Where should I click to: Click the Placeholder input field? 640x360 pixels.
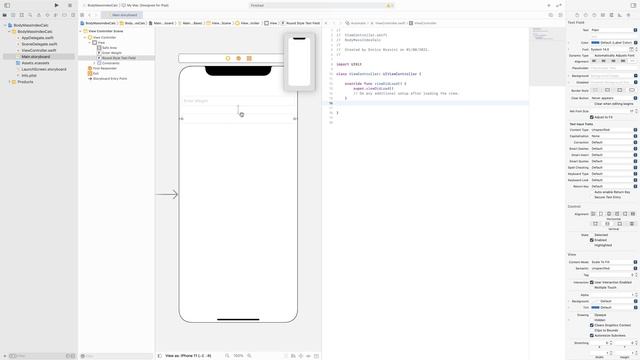point(613,68)
